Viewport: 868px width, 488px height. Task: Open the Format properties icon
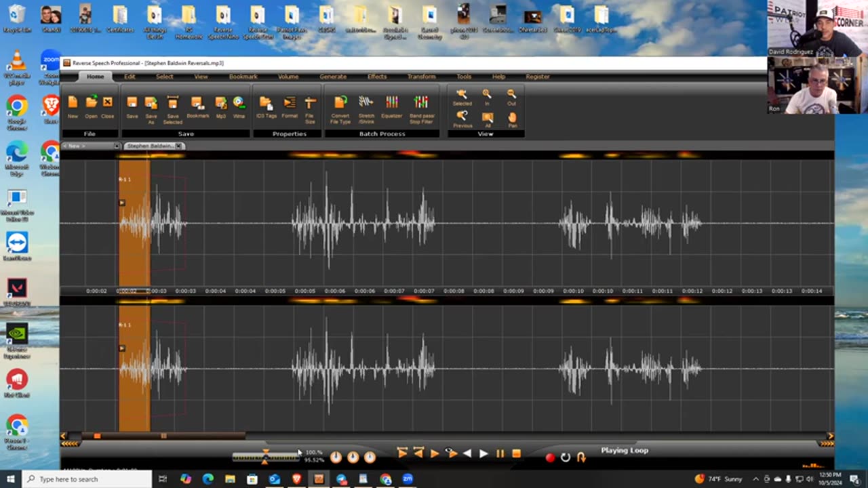[290, 107]
